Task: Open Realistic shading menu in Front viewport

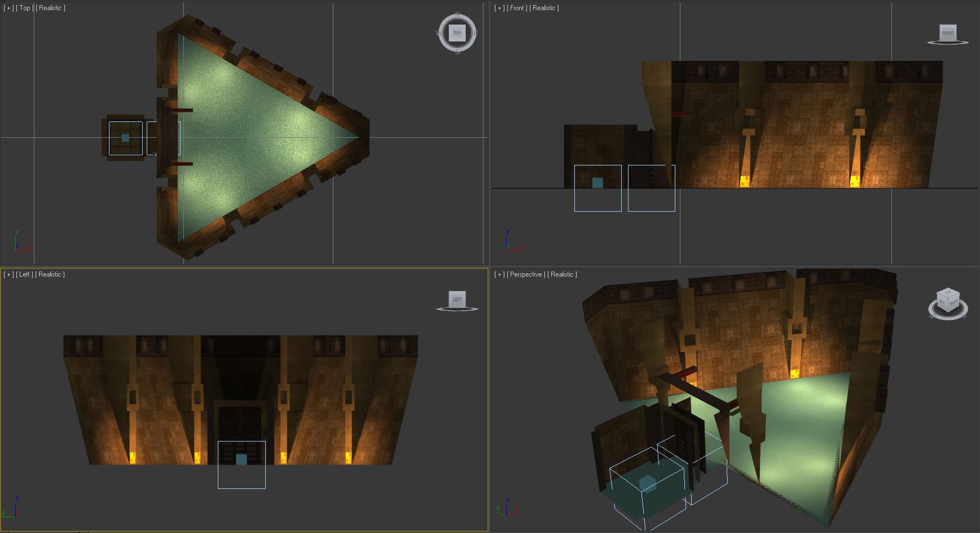Action: pyautogui.click(x=544, y=8)
